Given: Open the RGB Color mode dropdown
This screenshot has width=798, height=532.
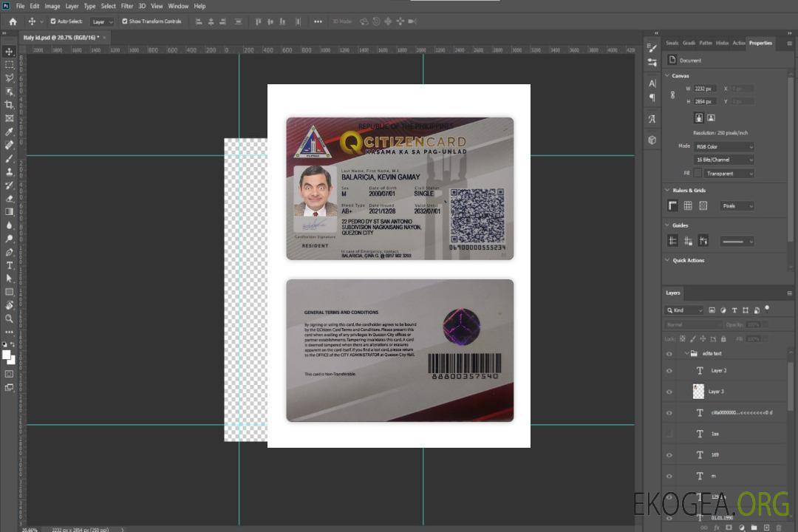Looking at the screenshot, I should [724, 147].
